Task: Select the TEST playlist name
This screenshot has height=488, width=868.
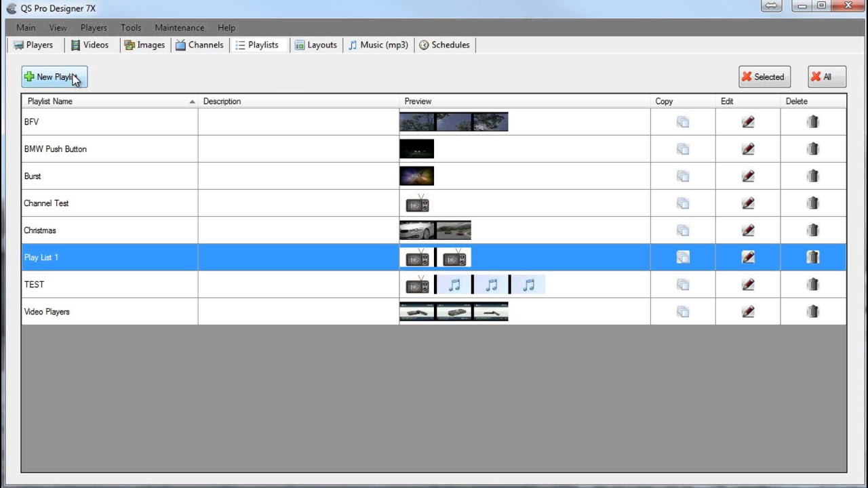Action: (34, 285)
